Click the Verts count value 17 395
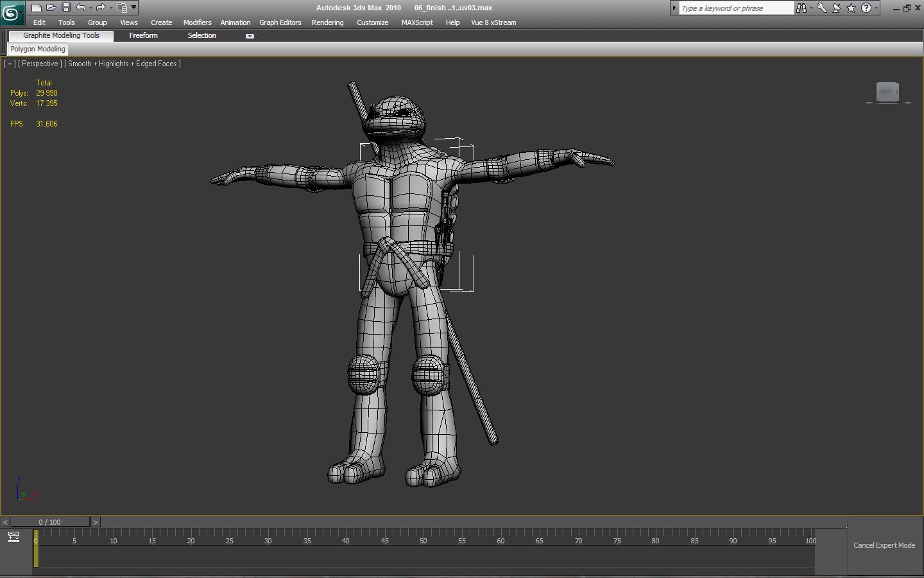The height and width of the screenshot is (578, 924). (47, 103)
